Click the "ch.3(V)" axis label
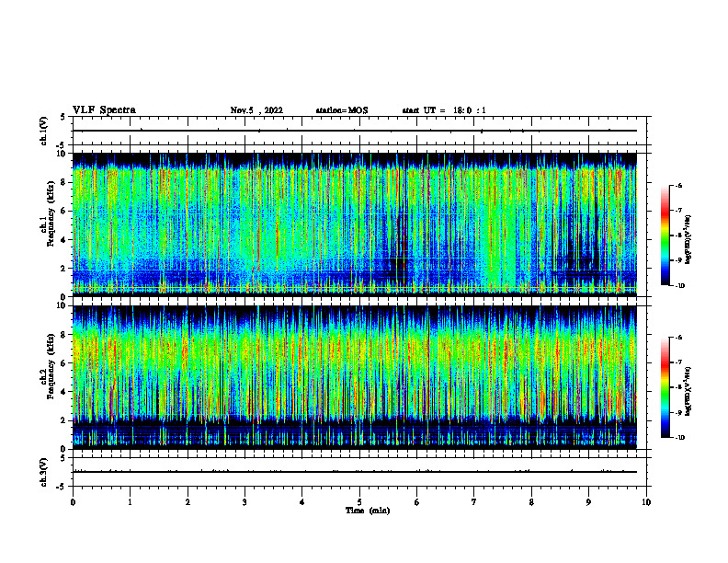The image size is (728, 563). tap(43, 472)
